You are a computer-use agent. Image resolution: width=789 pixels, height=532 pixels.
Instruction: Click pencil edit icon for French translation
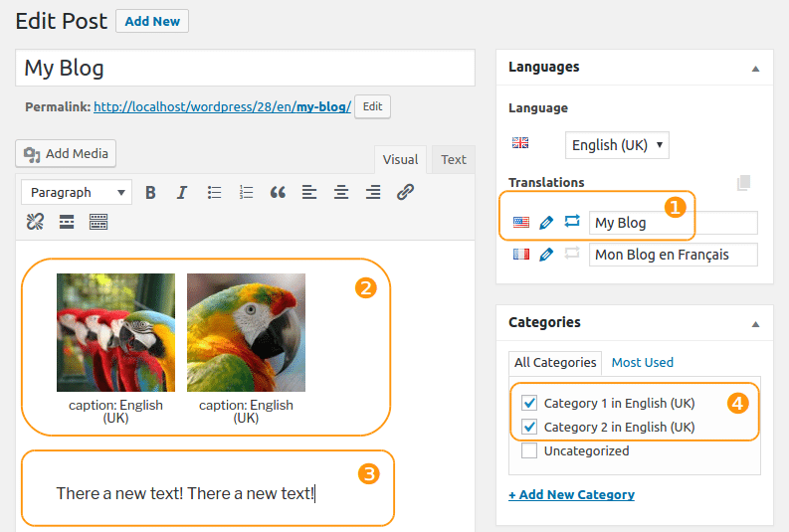546,255
